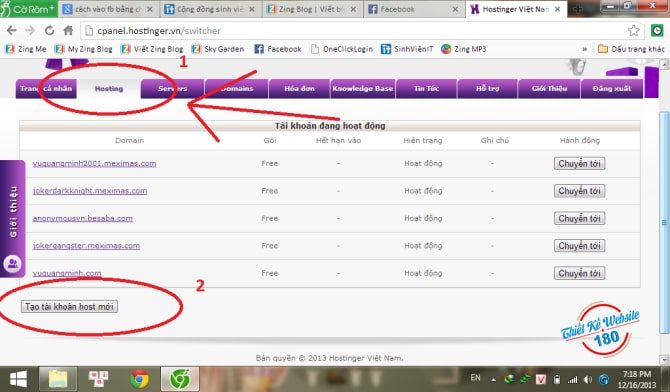
Task: Close the Hostinger Việt Nam browser tab
Action: (558, 9)
